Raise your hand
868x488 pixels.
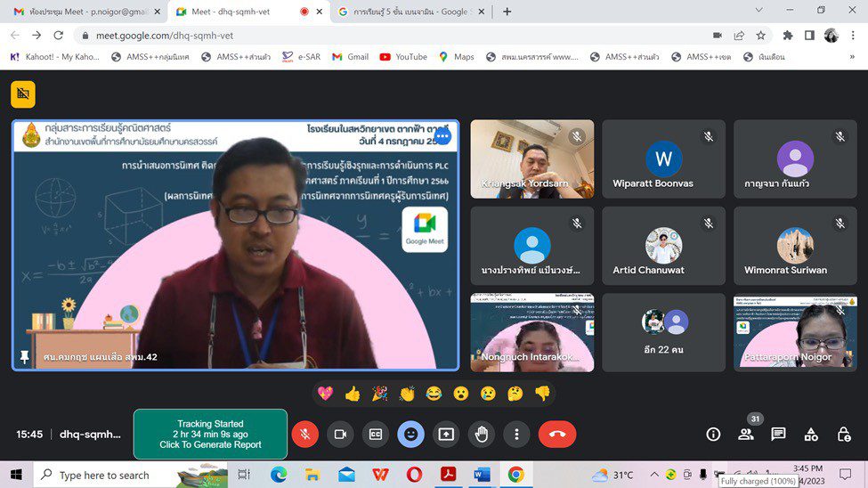tap(482, 435)
